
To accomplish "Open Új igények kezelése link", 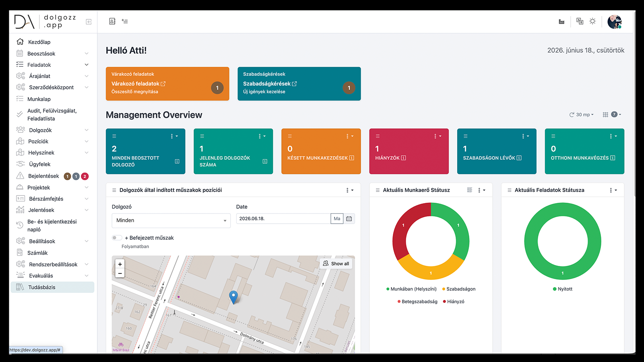I will coord(264,92).
